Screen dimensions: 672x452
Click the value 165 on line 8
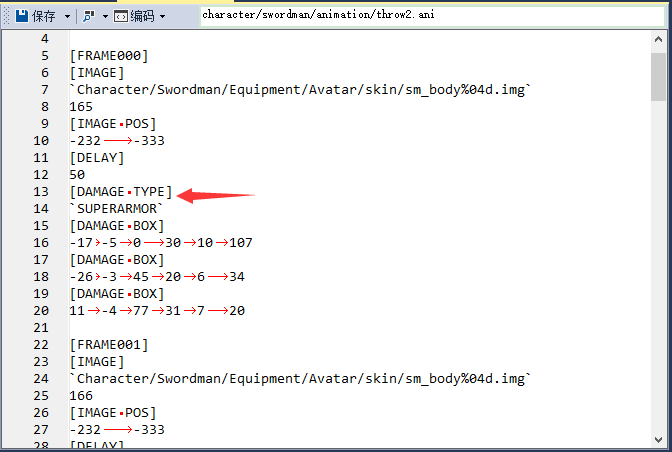pyautogui.click(x=81, y=106)
